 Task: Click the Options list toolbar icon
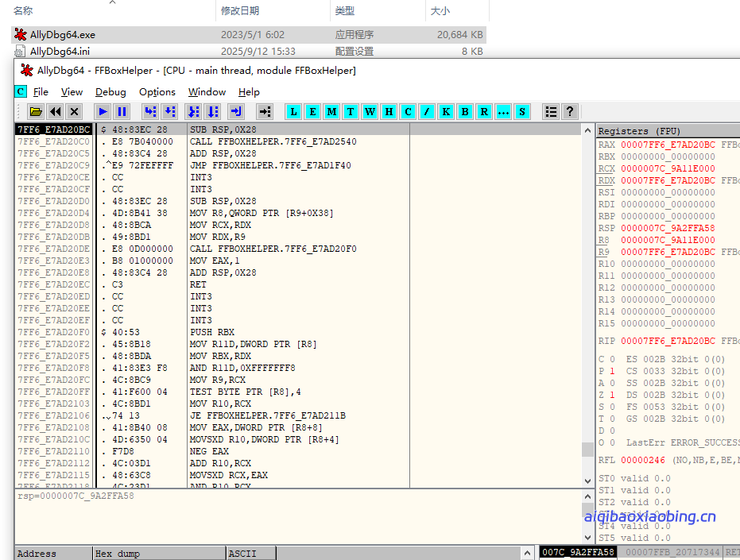click(x=551, y=112)
